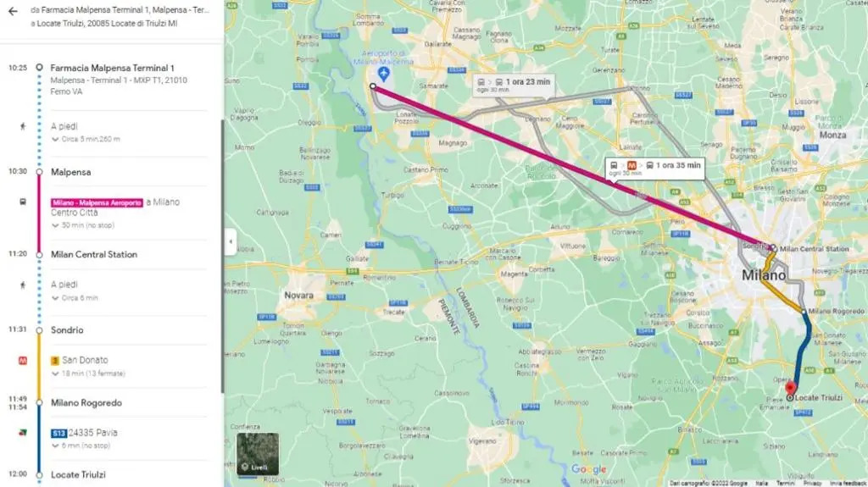Image resolution: width=868 pixels, height=487 pixels.
Task: Click the directions panel vertical scrollbar
Action: [223, 255]
